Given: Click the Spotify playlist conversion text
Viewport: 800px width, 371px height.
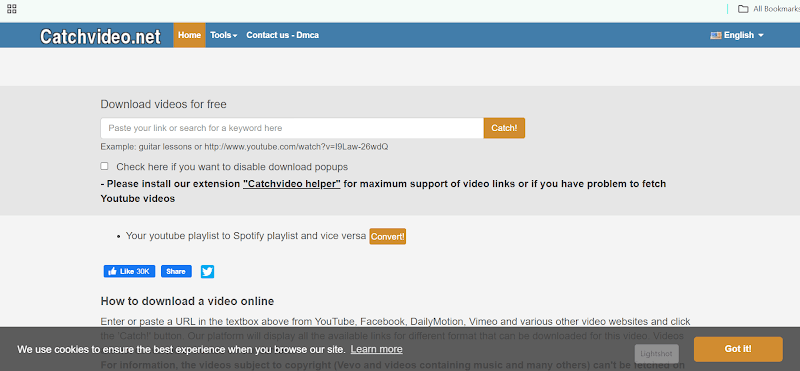Looking at the screenshot, I should coord(246,236).
